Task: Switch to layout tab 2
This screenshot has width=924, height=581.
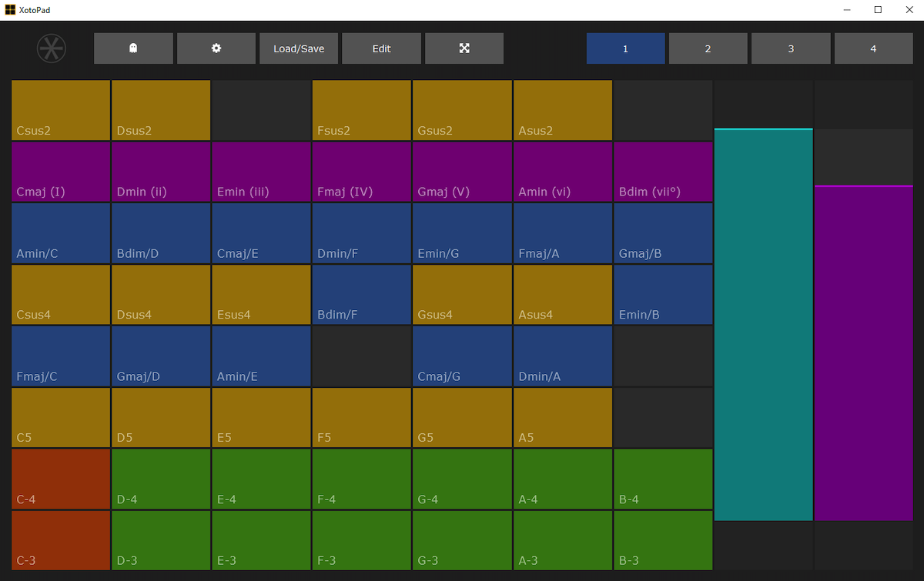Action: [708, 48]
